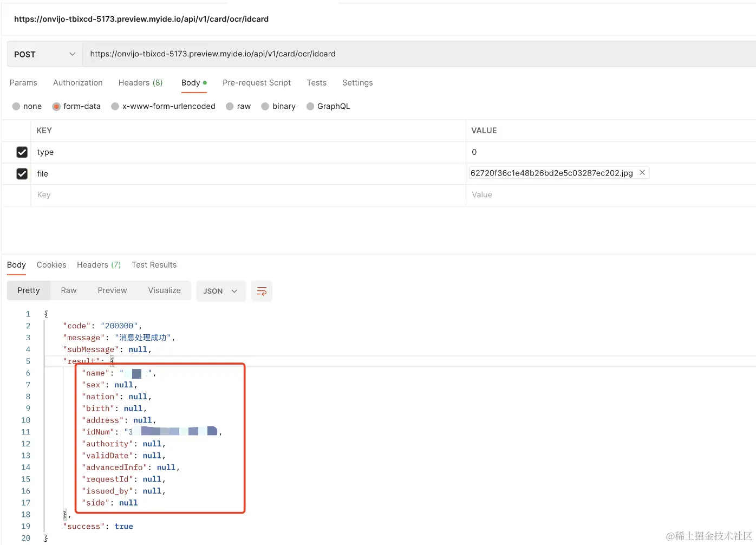Click the VALUE column header

[484, 131]
